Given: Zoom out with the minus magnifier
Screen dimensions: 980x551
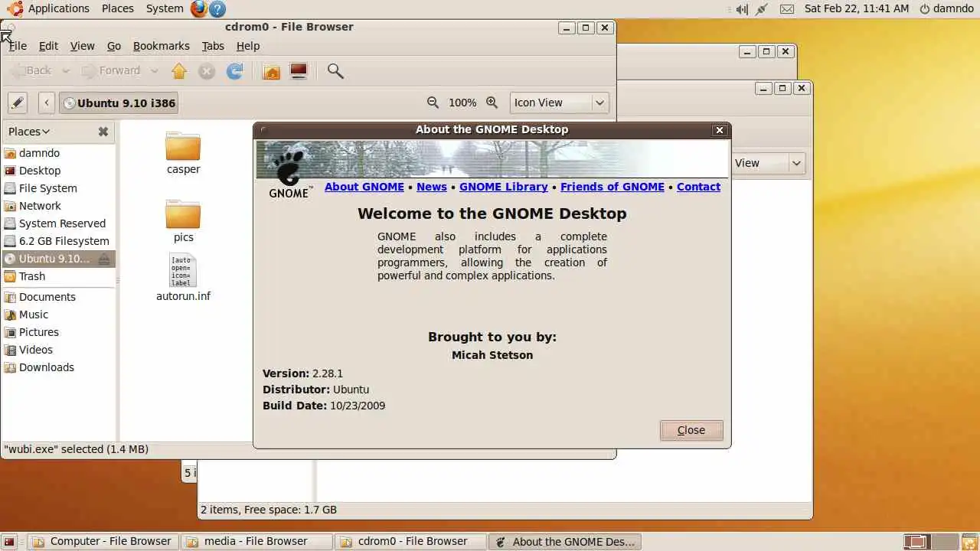Looking at the screenshot, I should 433,103.
